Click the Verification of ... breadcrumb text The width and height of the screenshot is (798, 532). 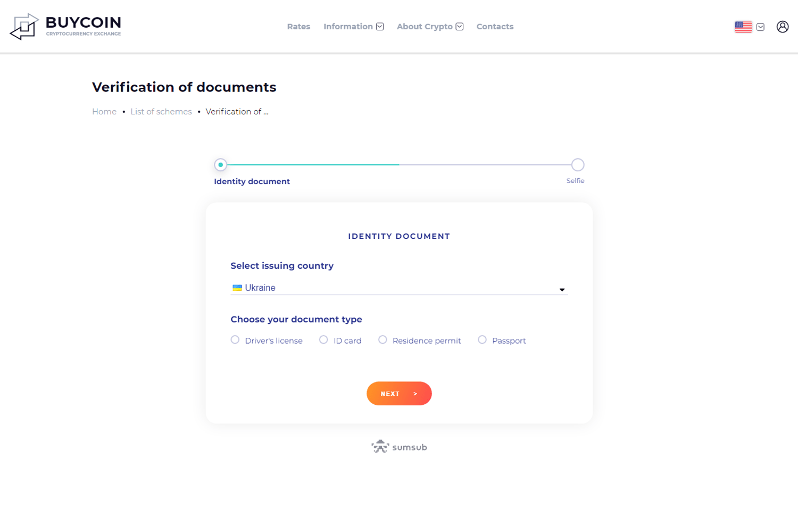237,112
